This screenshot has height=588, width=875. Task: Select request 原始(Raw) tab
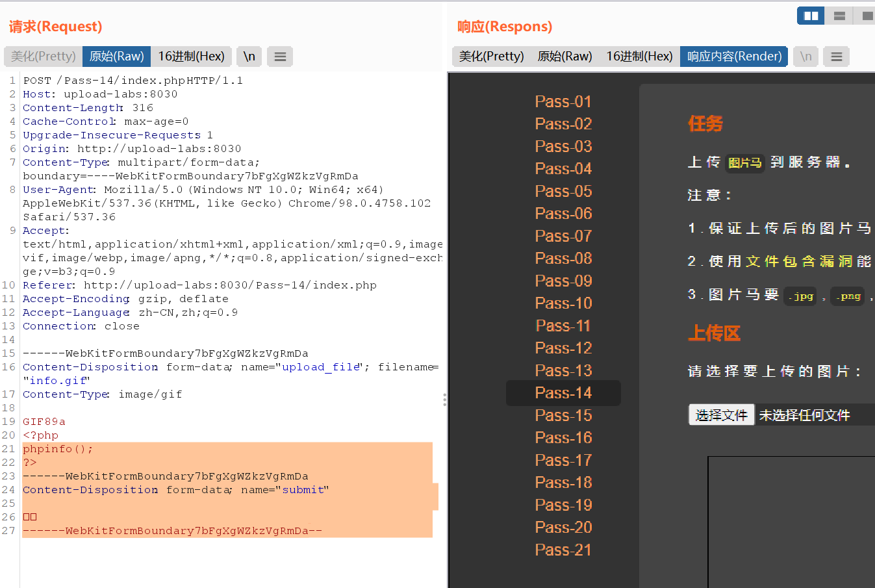pos(116,57)
